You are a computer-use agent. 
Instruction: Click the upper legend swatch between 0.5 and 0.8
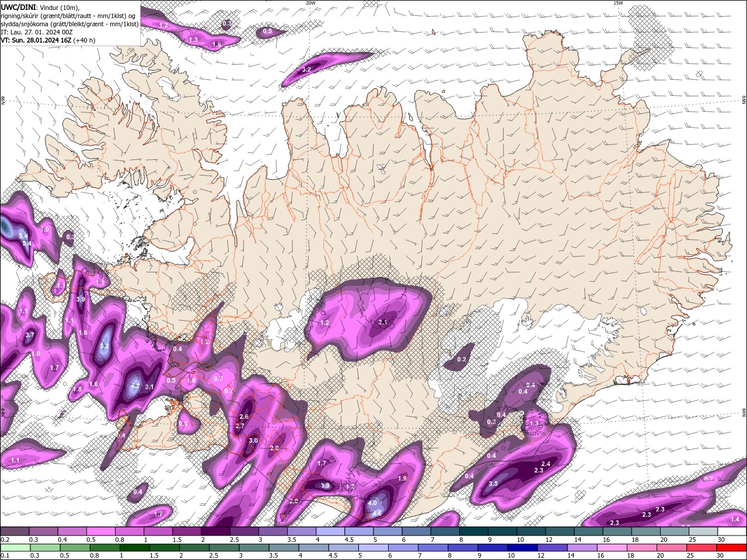100,531
